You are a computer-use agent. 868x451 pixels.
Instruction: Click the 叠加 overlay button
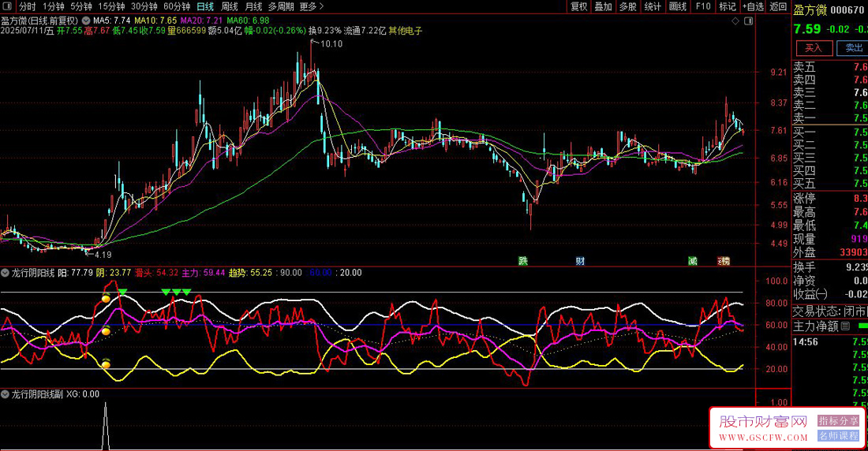click(x=603, y=6)
